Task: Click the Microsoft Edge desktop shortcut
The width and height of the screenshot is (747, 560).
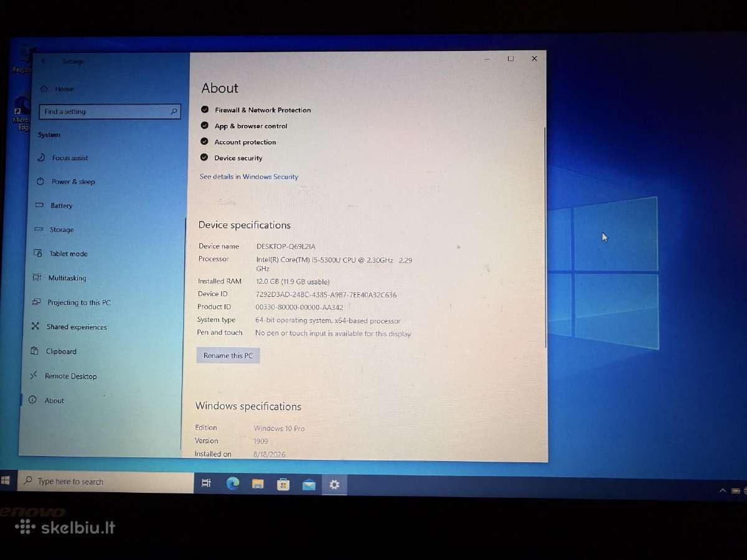Action: pyautogui.click(x=21, y=113)
